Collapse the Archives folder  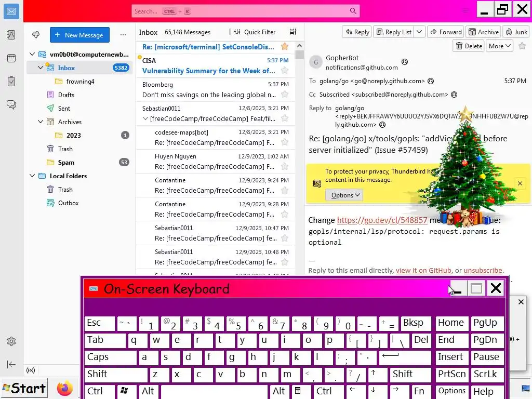tap(41, 122)
